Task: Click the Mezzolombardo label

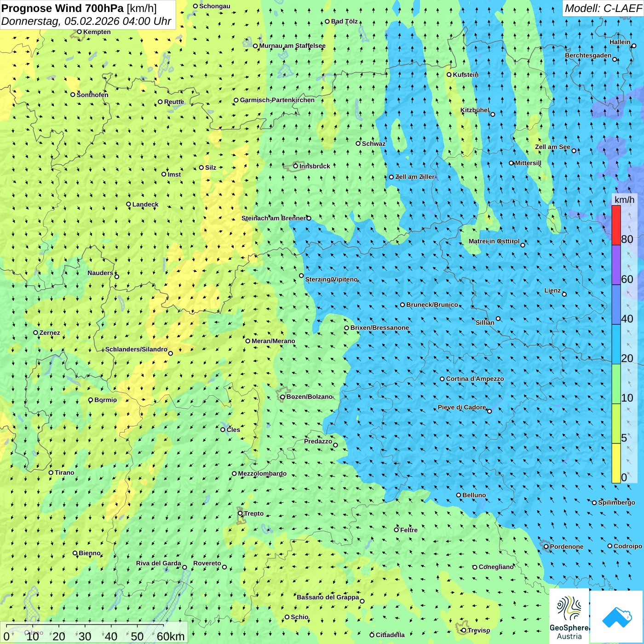Action: (x=262, y=473)
